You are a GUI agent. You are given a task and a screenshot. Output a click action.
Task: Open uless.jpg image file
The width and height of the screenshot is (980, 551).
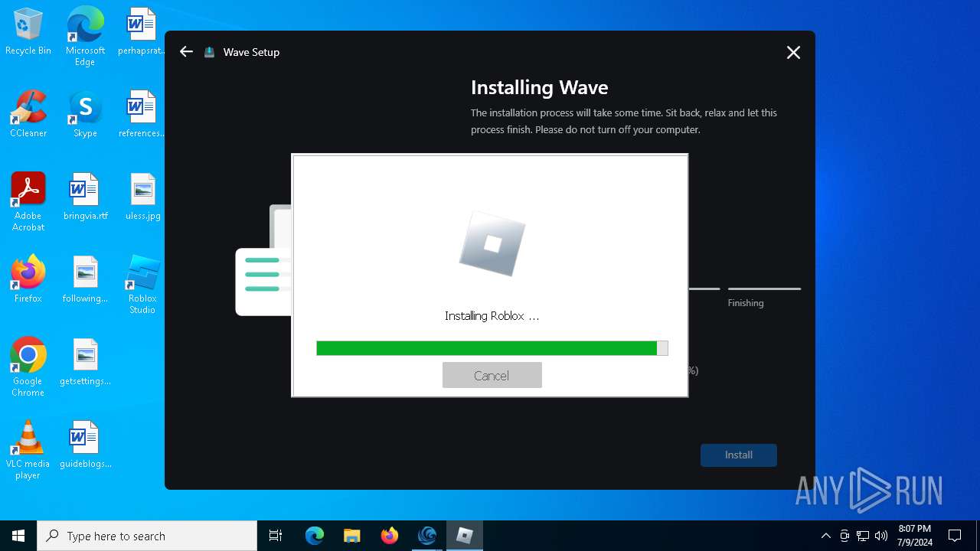click(142, 197)
